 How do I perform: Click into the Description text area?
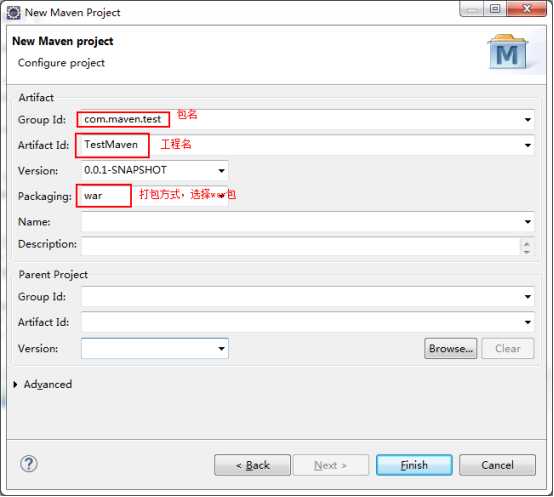(300, 246)
